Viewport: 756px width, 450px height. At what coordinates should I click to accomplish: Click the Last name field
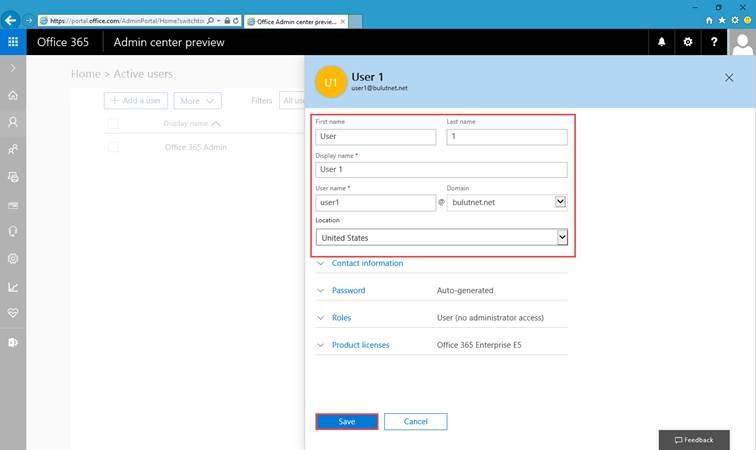tap(507, 137)
